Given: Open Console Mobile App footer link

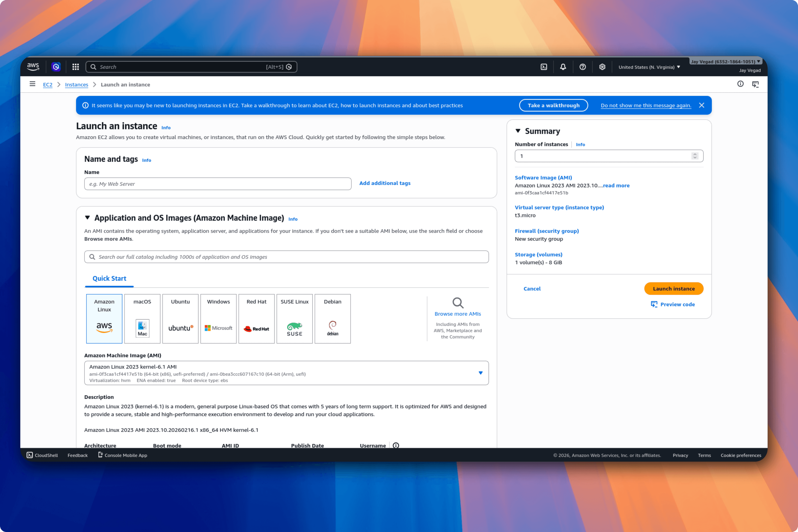Looking at the screenshot, I should pyautogui.click(x=122, y=455).
